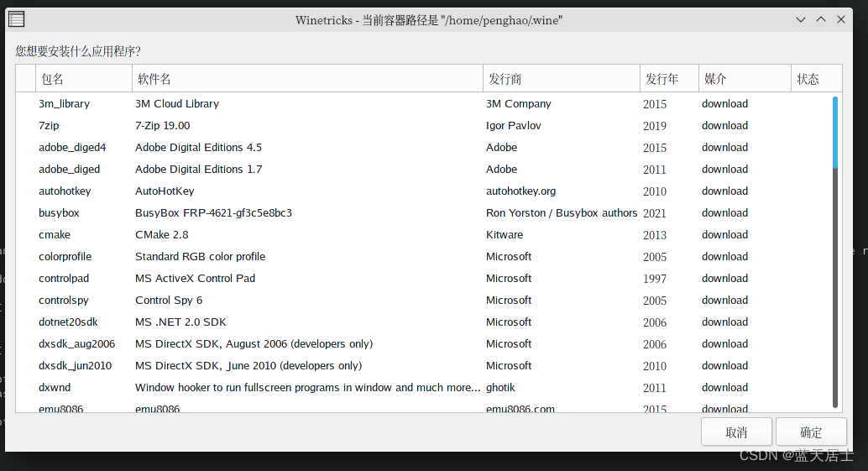
Task: Choose Adobe Digital Editions 1.7
Action: coord(198,170)
